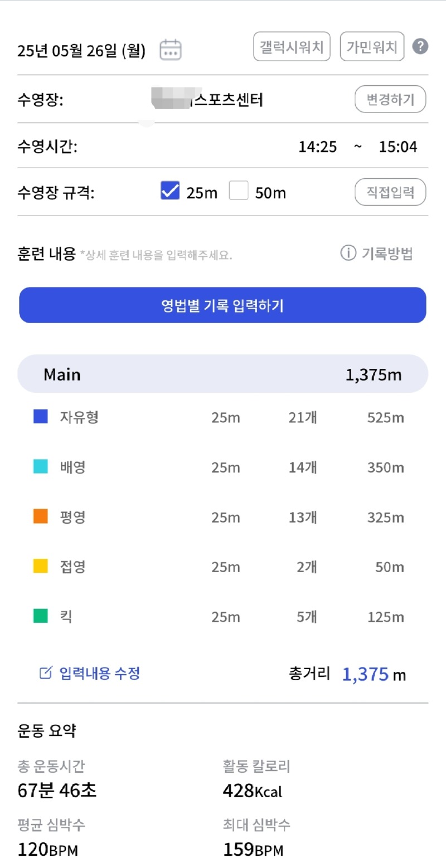Select the 갤럭시워치 device button
This screenshot has width=446, height=868.
click(x=292, y=46)
